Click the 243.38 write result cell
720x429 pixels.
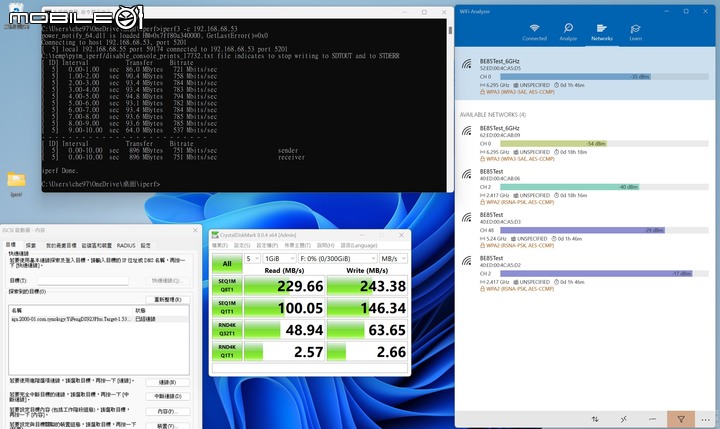click(x=367, y=286)
